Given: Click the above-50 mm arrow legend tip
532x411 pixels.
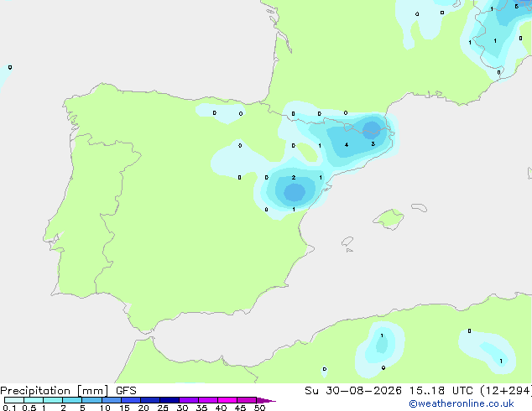Looking at the screenshot, I should 266,400.
